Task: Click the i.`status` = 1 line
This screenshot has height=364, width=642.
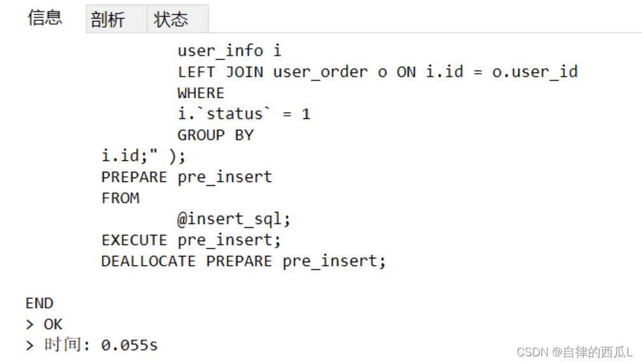Action: [x=244, y=114]
